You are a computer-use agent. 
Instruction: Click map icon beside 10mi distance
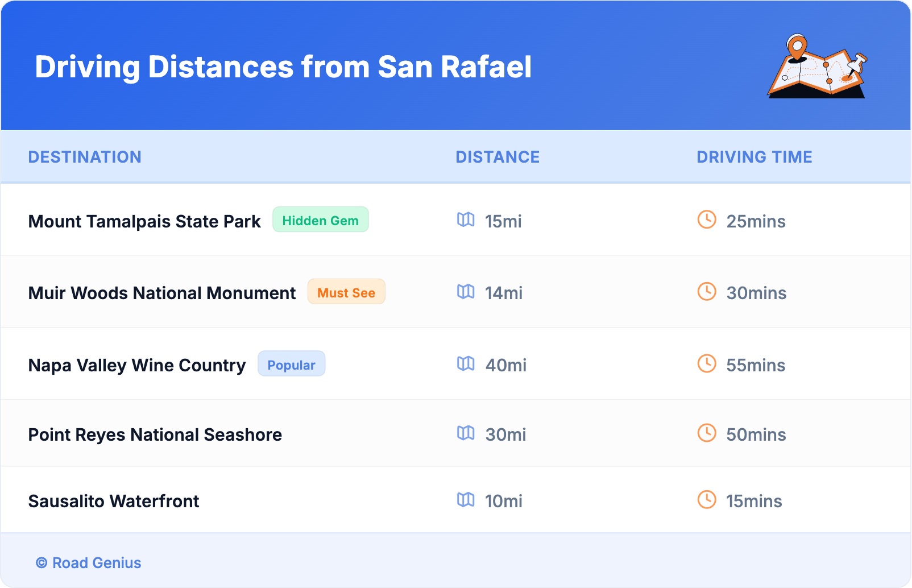pos(466,500)
